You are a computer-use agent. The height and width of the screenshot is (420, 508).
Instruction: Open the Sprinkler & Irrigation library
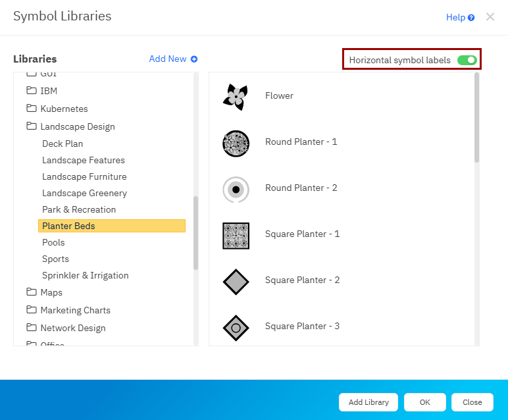click(x=85, y=275)
